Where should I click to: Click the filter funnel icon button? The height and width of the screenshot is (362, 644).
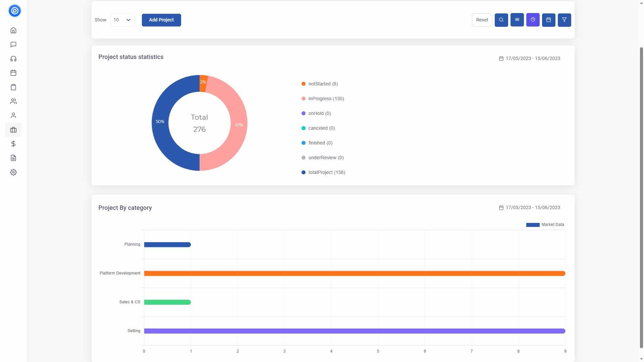(564, 20)
